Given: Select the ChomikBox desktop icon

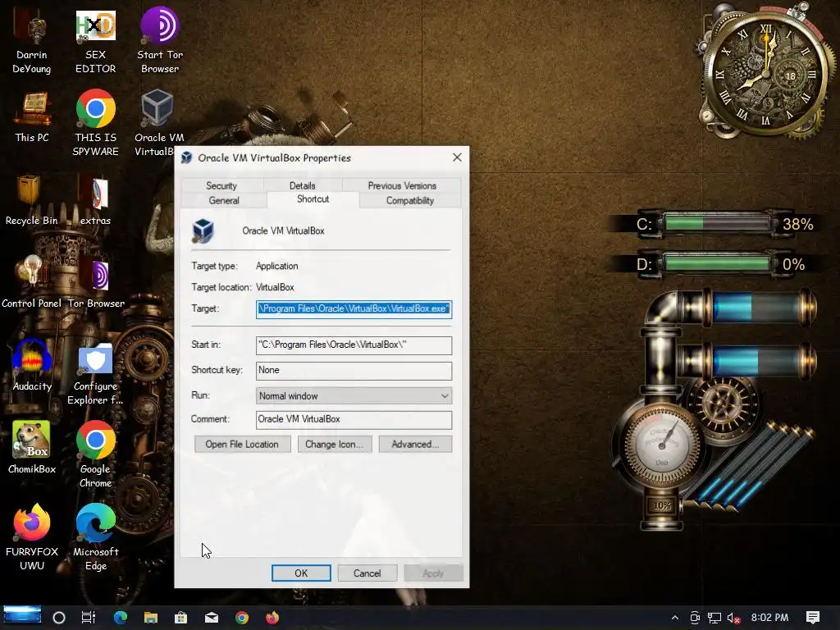Looking at the screenshot, I should coord(32,448).
